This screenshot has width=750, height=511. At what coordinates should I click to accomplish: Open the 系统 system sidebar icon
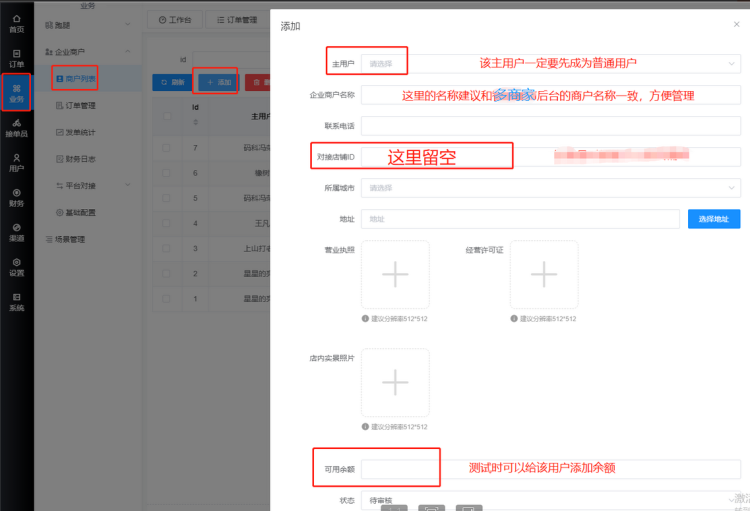click(17, 302)
